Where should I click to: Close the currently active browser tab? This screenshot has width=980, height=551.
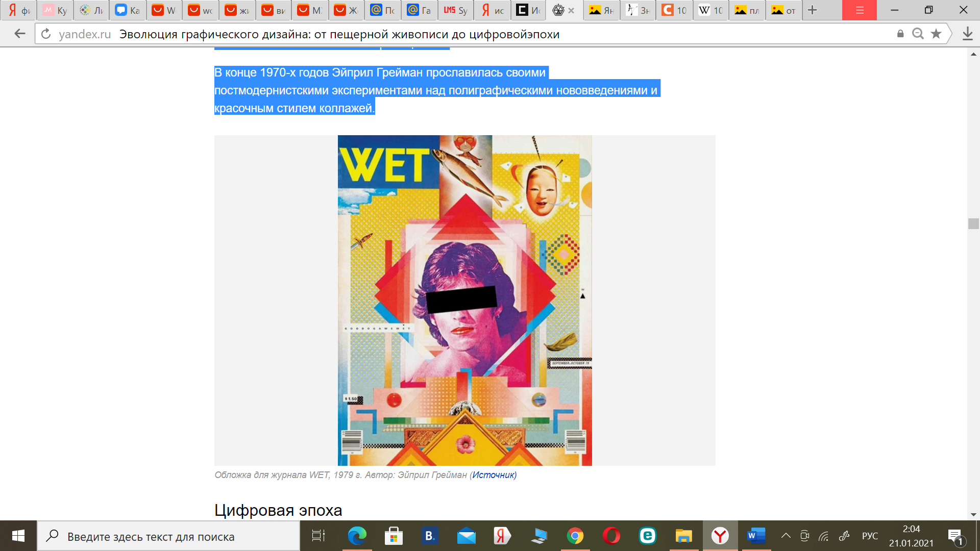571,10
